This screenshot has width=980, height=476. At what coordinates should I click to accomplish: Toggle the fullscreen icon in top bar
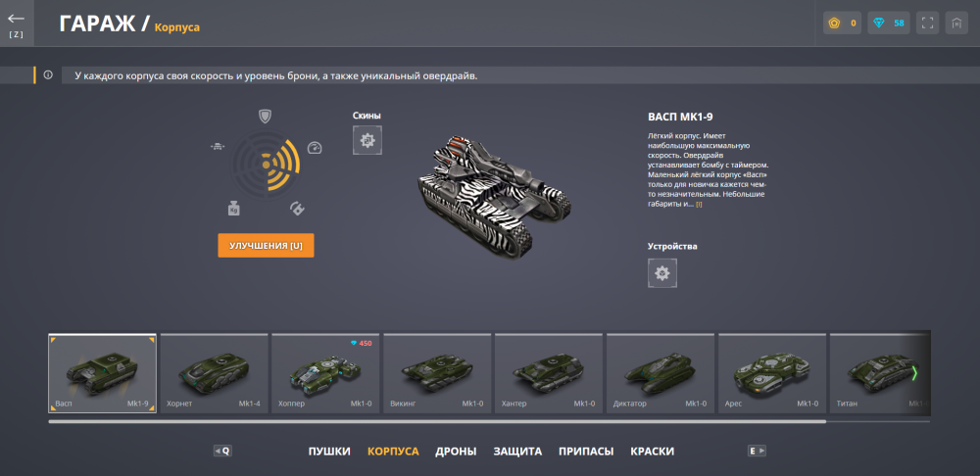tap(927, 24)
